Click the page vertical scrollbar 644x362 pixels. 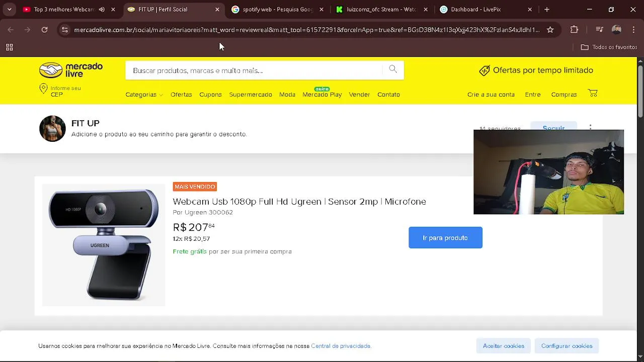[x=640, y=90]
